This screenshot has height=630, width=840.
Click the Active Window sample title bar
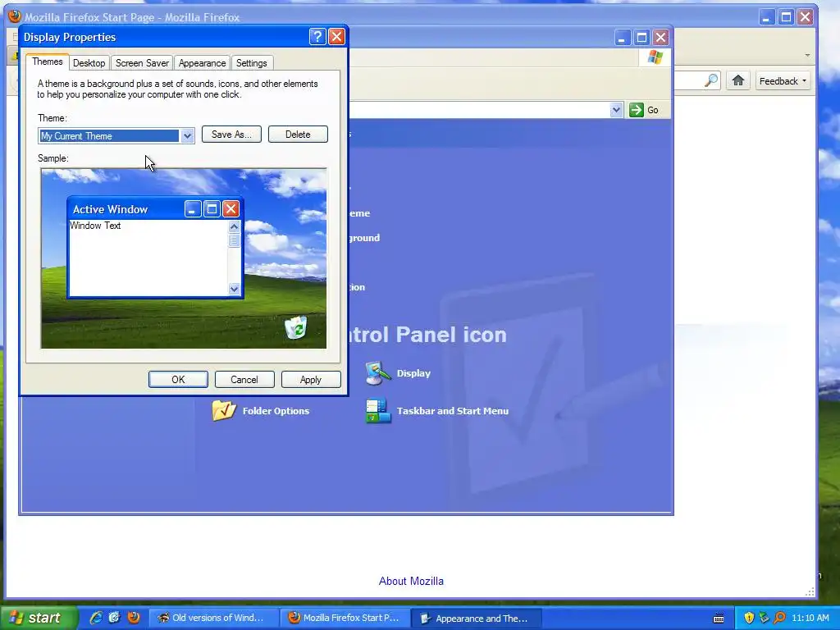(x=155, y=209)
